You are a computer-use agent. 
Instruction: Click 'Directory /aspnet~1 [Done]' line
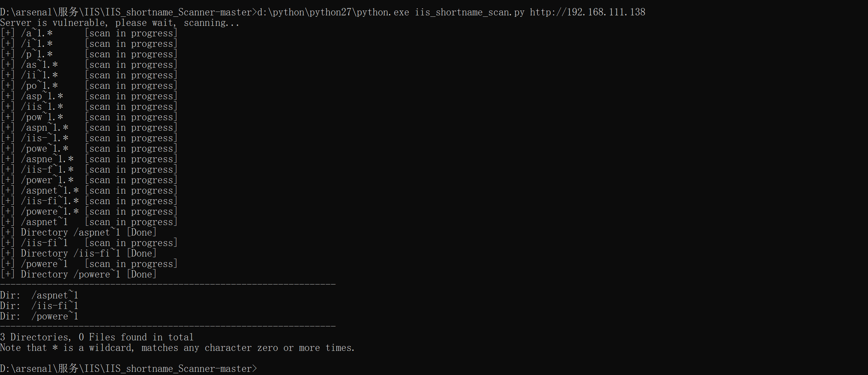[x=78, y=233]
